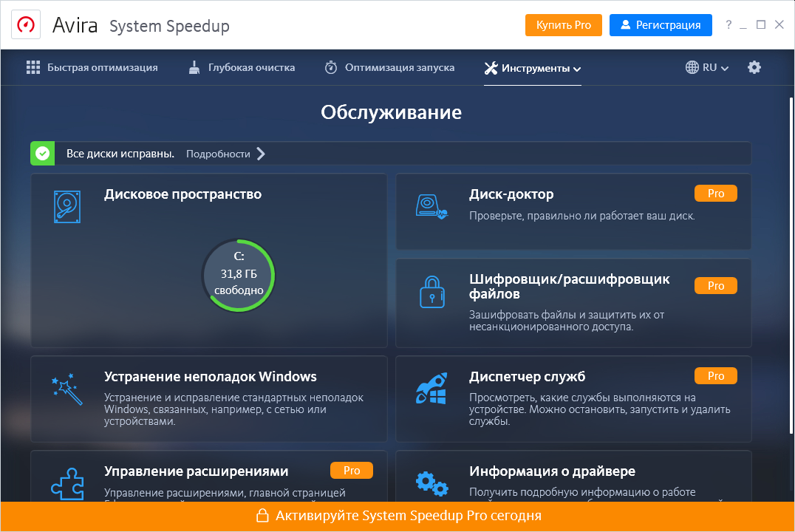Viewport: 795px width, 532px height.
Task: Open the Подробности link
Action: (218, 154)
